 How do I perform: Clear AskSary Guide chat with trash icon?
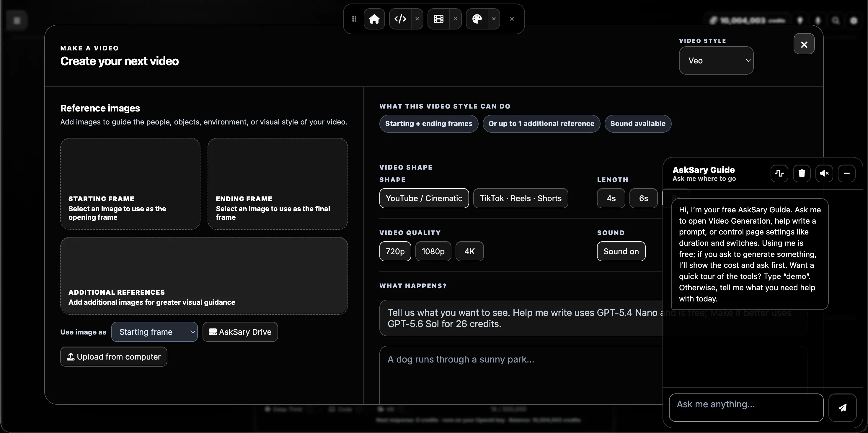[802, 173]
